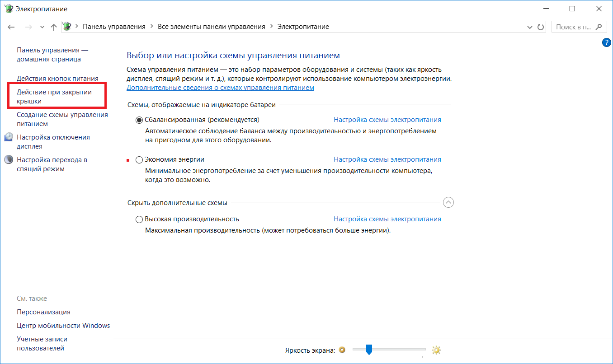Open the recent locations dropdown arrow
Screen dimensions: 613x364
(42, 27)
